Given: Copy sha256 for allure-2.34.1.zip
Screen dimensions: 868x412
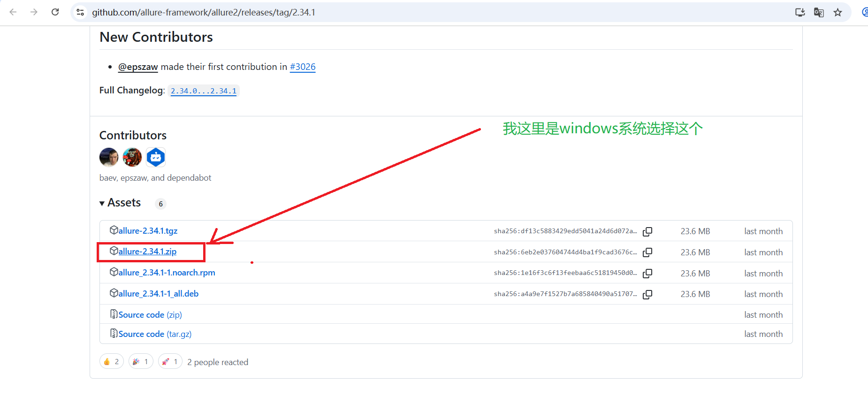Looking at the screenshot, I should 647,252.
